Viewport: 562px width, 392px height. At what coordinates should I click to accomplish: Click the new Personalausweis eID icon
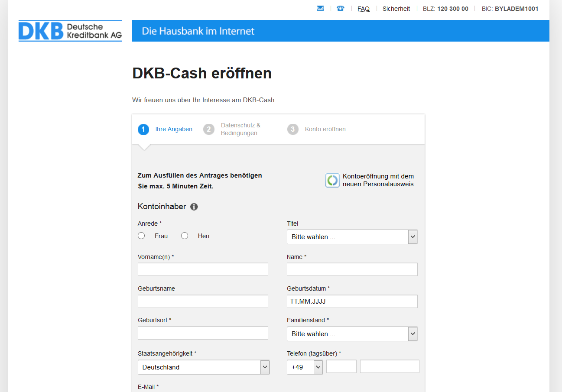(332, 180)
